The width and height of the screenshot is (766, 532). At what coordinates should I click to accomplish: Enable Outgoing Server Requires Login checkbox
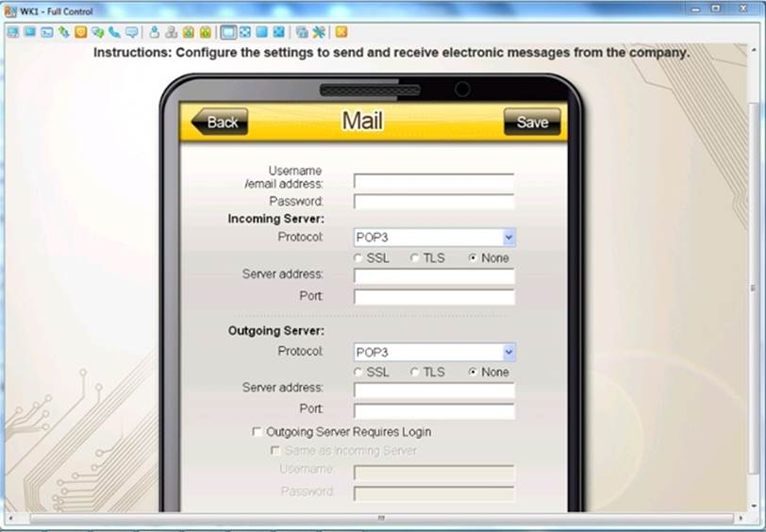258,432
